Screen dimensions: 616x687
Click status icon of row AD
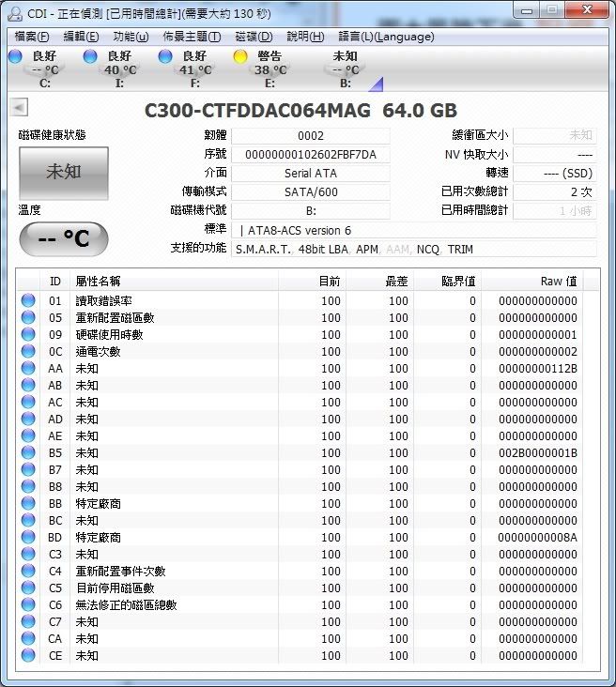(28, 419)
